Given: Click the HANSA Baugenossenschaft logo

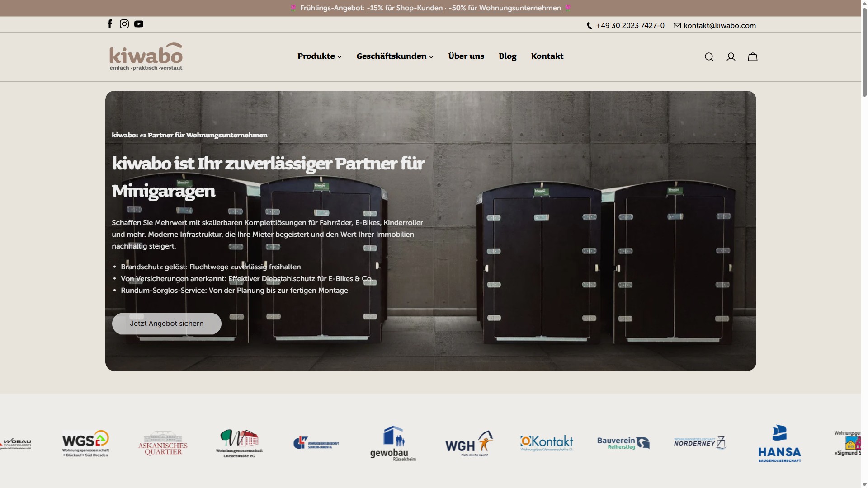Looking at the screenshot, I should (x=779, y=444).
